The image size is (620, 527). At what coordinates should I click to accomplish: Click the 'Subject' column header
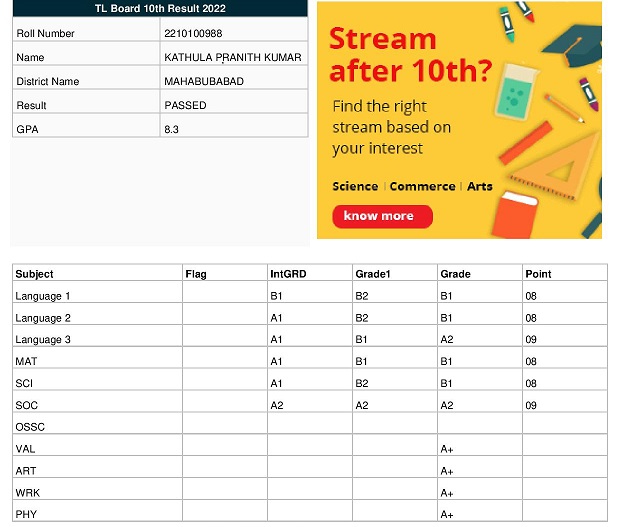pyautogui.click(x=97, y=273)
